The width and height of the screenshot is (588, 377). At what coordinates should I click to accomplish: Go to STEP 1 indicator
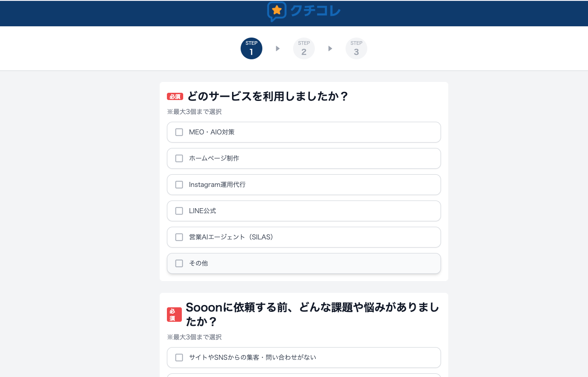(251, 48)
